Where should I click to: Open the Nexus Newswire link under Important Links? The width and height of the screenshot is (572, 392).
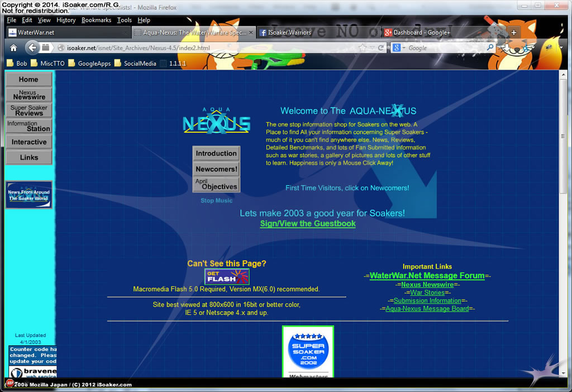click(427, 284)
